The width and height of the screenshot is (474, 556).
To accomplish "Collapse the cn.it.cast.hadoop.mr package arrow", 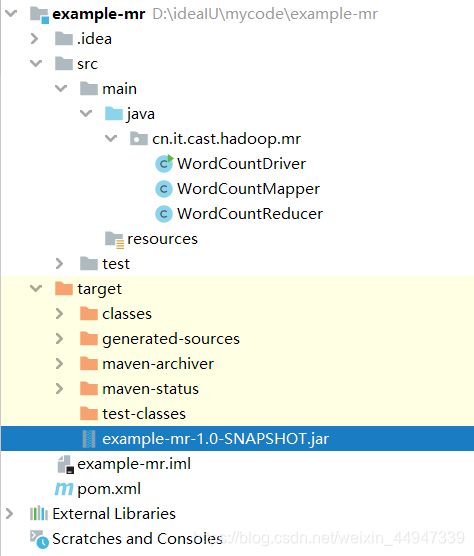I will (x=111, y=139).
